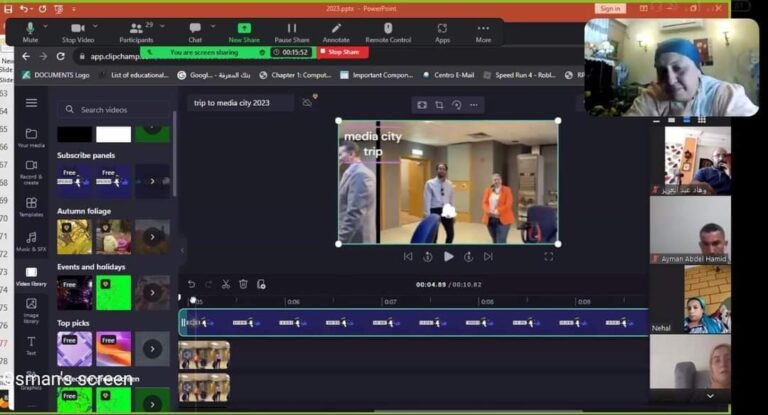Click the Split scissors icon above the timeline
This screenshot has width=768, height=415.
(226, 284)
